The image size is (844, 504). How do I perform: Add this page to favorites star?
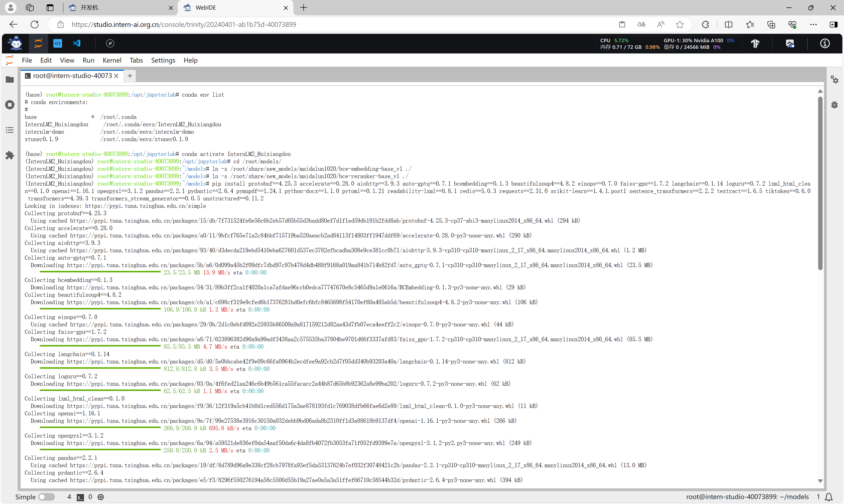pyautogui.click(x=680, y=24)
